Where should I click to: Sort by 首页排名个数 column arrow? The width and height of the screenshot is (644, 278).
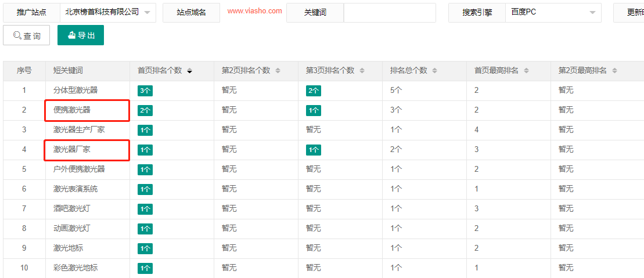coord(189,71)
